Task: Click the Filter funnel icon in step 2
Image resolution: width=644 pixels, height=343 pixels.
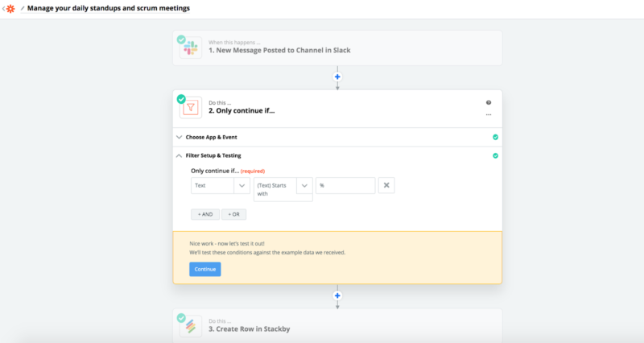Action: 191,108
